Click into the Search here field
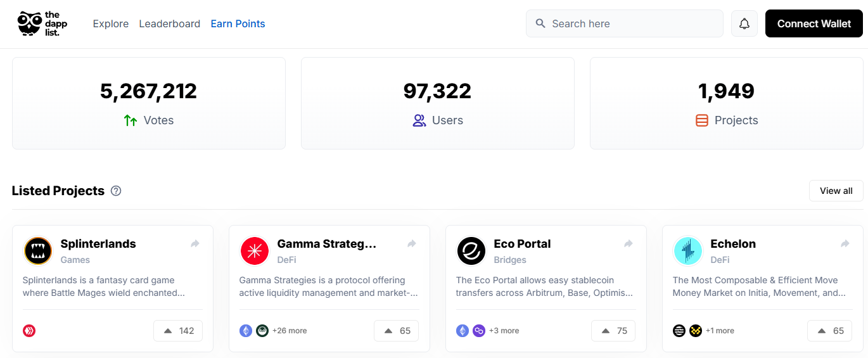Screen dimensions: 868x358 click(625, 23)
